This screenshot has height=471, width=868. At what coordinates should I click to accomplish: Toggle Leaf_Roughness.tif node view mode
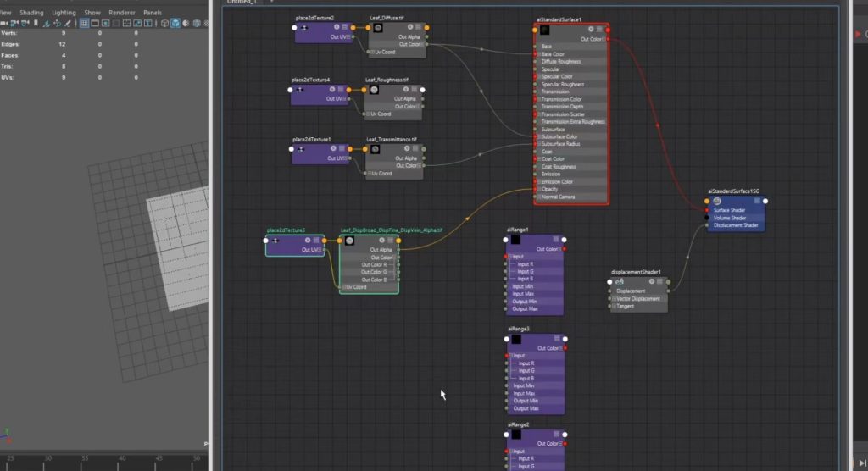(414, 89)
